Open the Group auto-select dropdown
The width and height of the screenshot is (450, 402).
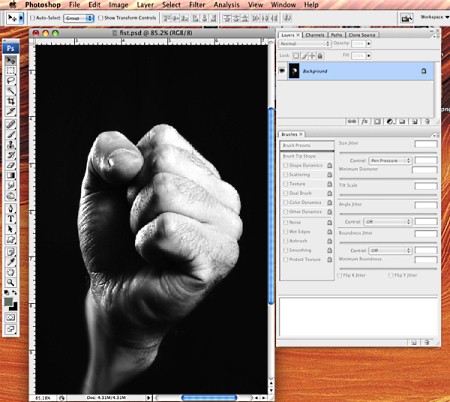(79, 18)
